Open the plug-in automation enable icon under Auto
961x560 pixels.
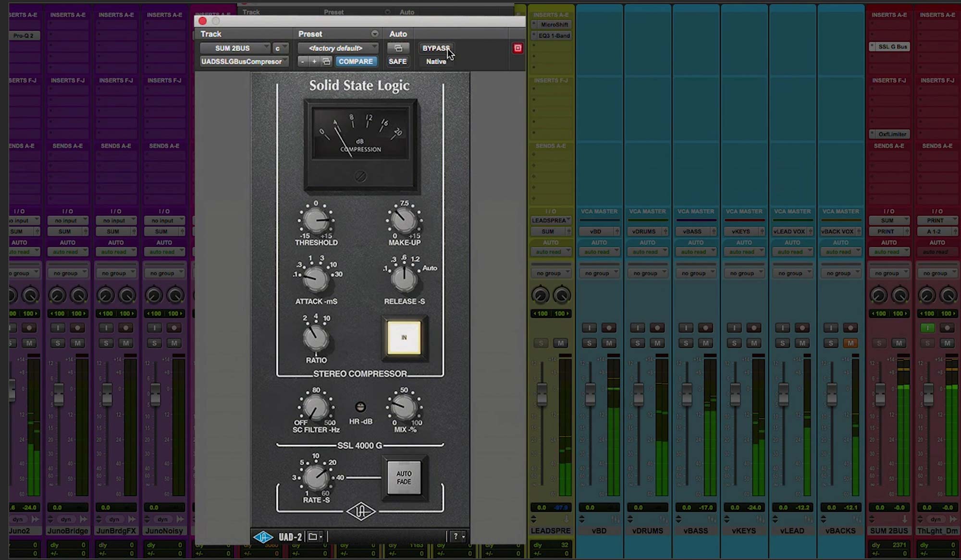point(398,48)
